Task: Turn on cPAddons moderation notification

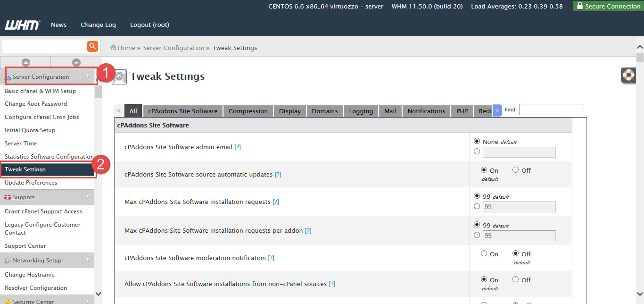Action: pyautogui.click(x=484, y=253)
